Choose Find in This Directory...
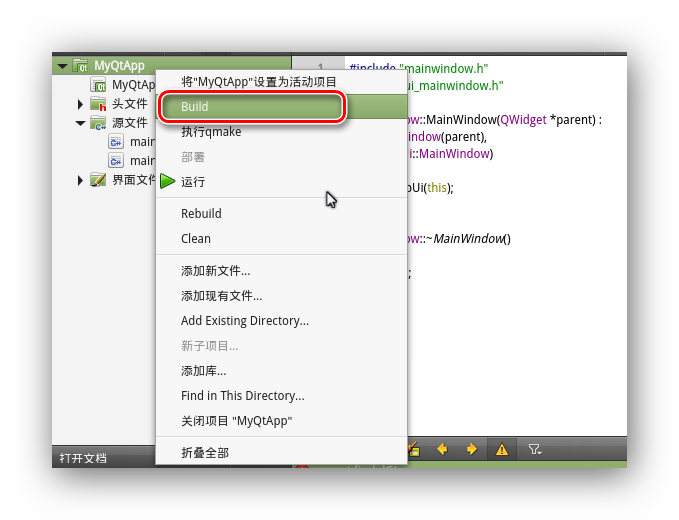 click(281, 396)
